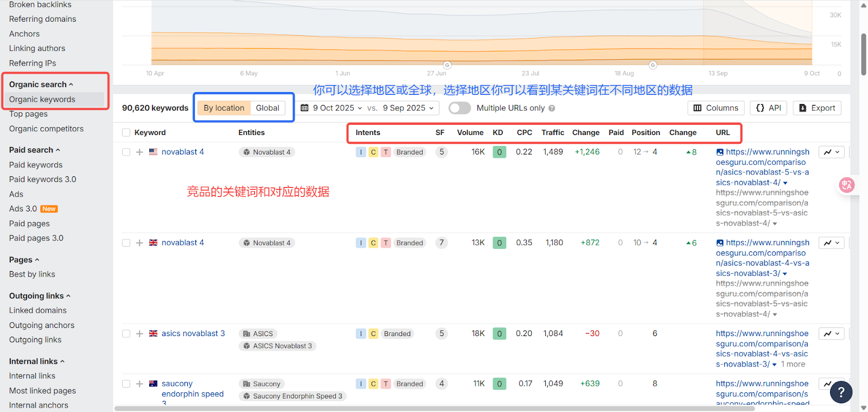Sort table by the Volume column header

coord(470,133)
